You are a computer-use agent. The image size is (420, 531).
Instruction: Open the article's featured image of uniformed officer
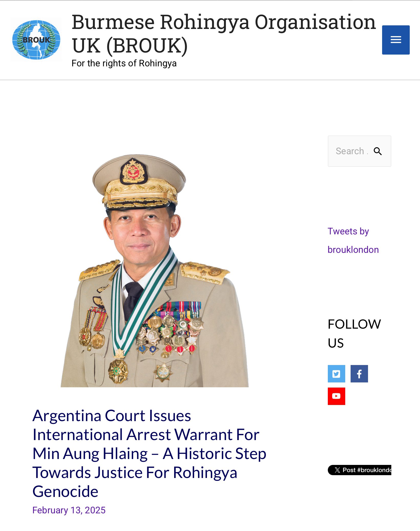(154, 270)
